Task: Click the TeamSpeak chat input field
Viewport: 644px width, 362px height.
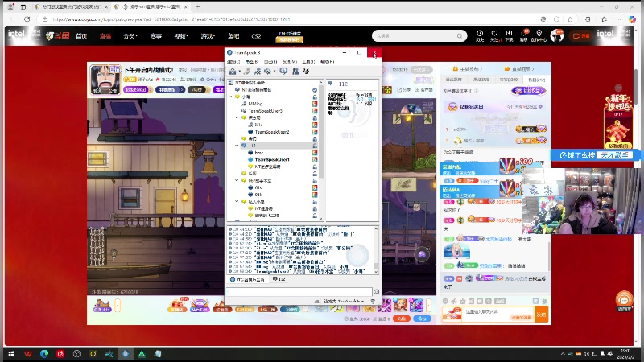Action: (299, 291)
